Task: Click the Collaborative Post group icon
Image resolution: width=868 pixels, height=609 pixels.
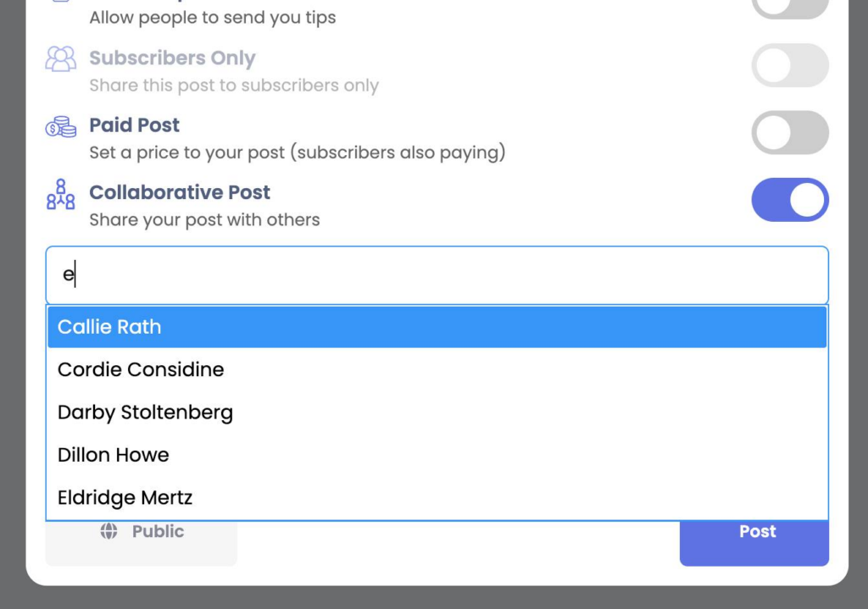Action: [x=60, y=194]
